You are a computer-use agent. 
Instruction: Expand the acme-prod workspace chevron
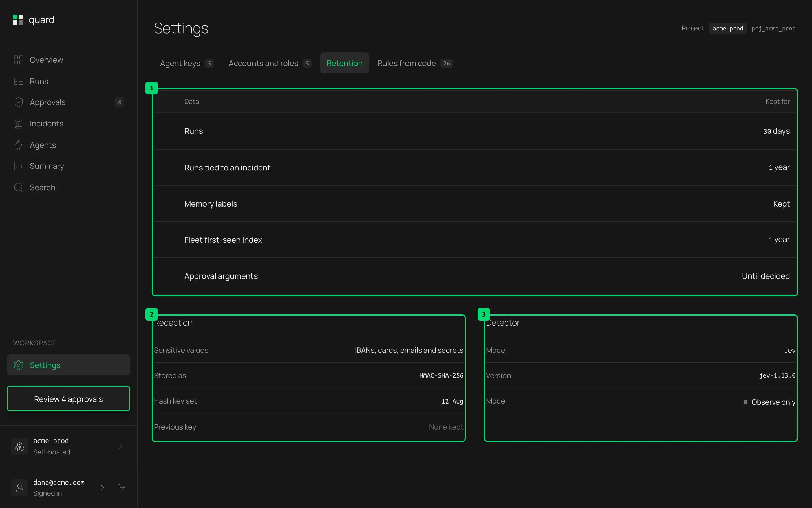pyautogui.click(x=120, y=446)
